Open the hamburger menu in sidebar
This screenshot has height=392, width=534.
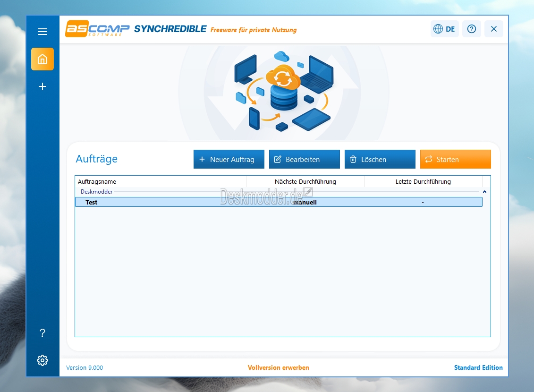pyautogui.click(x=42, y=32)
